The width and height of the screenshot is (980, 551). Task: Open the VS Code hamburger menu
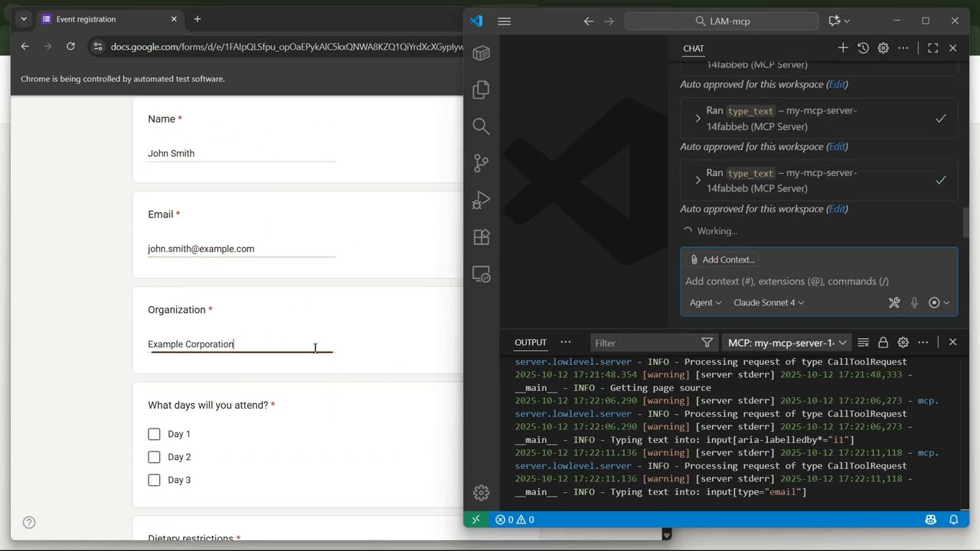(x=504, y=21)
